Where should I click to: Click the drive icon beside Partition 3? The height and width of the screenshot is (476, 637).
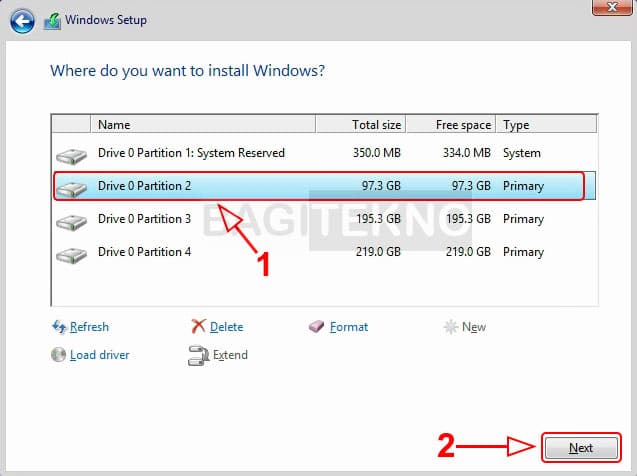[72, 222]
